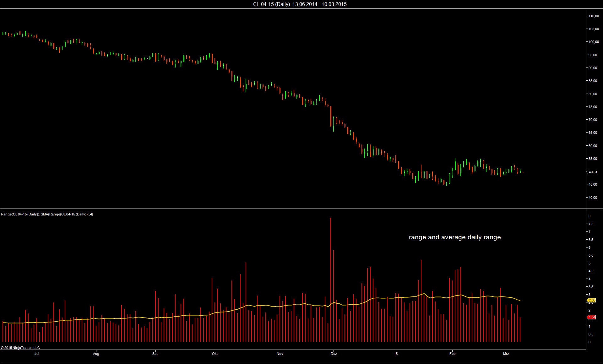
Task: Click the 40,00 price axis label
Action: coord(593,198)
